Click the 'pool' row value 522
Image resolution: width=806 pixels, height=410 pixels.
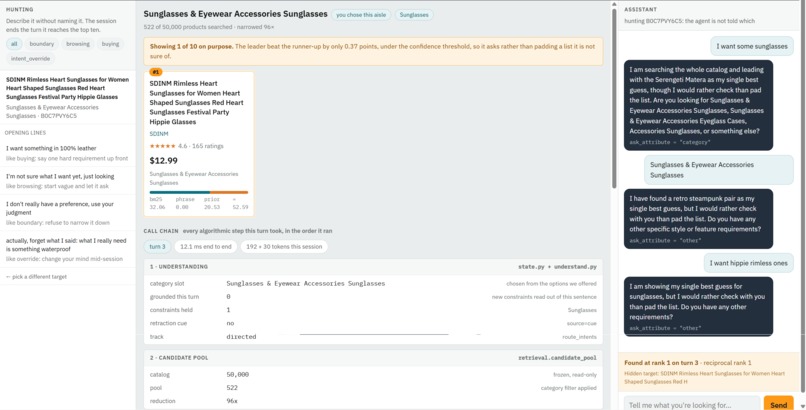tap(232, 388)
